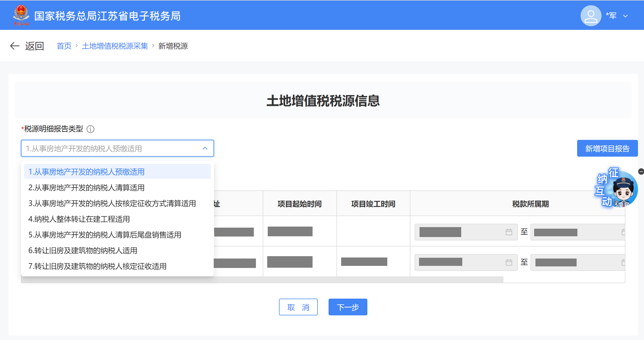The height and width of the screenshot is (340, 644).
Task: Pick 3.按核定征收方式清算适用 option
Action: click(x=112, y=203)
